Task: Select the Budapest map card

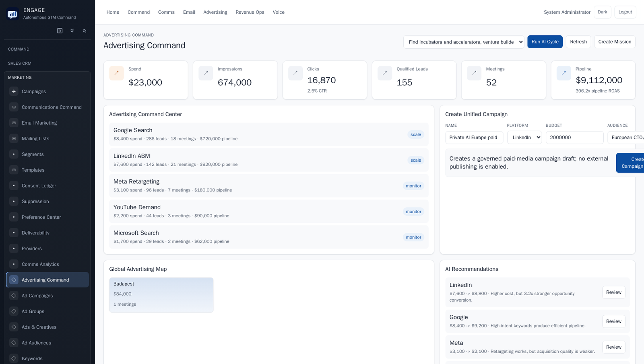Action: coord(161,295)
